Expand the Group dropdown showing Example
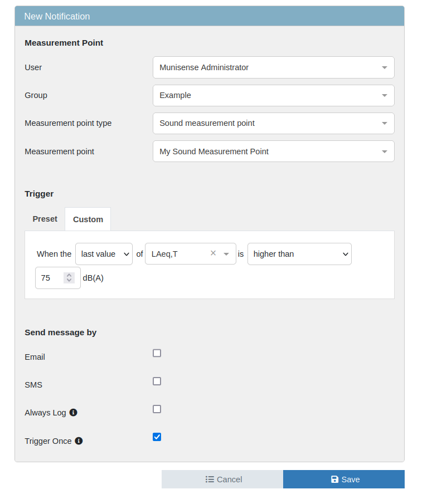Screen dimensions: 437x504 click(273, 95)
